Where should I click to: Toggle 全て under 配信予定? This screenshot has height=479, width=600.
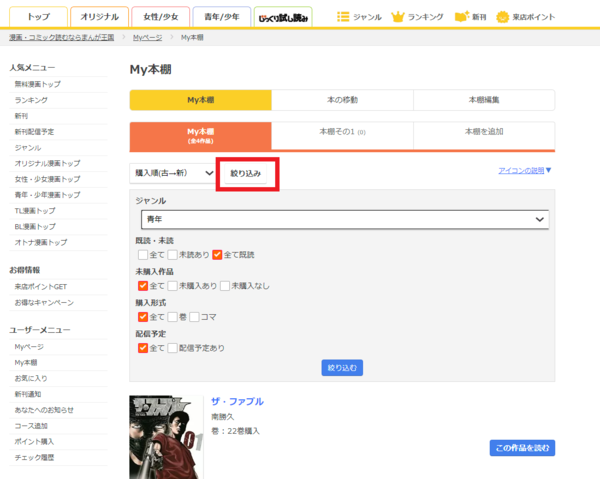pos(143,348)
